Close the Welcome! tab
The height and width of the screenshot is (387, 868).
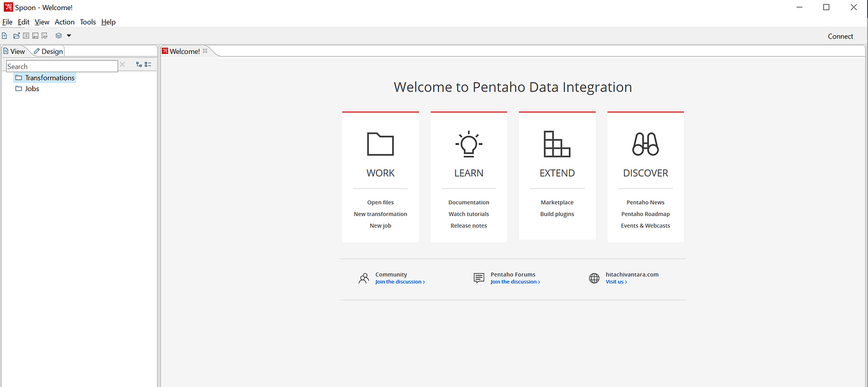205,51
